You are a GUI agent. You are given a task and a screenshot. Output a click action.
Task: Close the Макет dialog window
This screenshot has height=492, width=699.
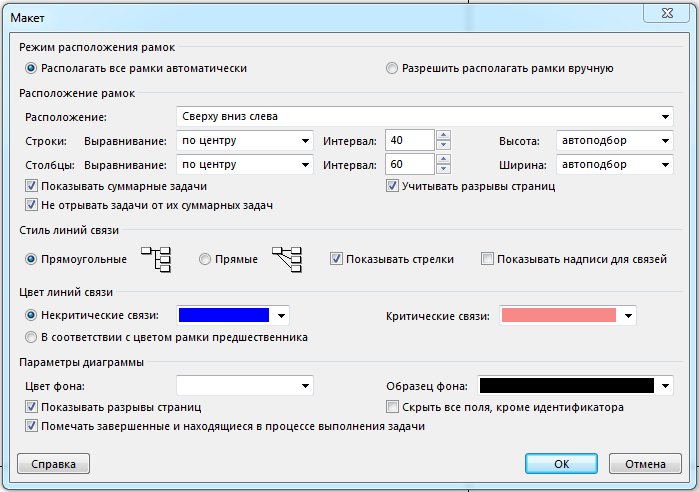[667, 13]
